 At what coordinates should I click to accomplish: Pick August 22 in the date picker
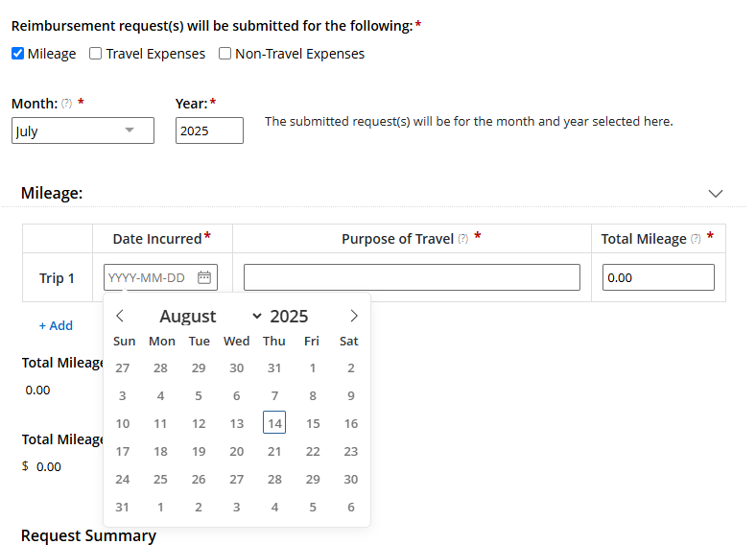click(x=313, y=451)
